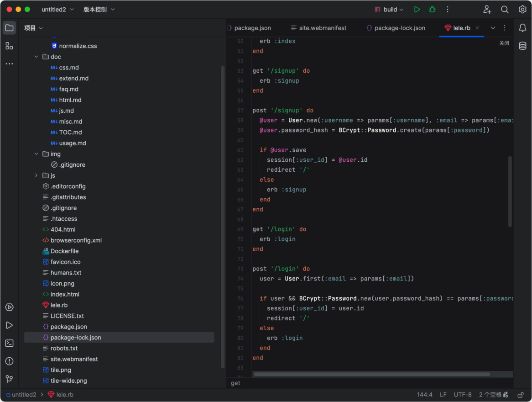Open Search Everywhere magnifier

point(505,10)
